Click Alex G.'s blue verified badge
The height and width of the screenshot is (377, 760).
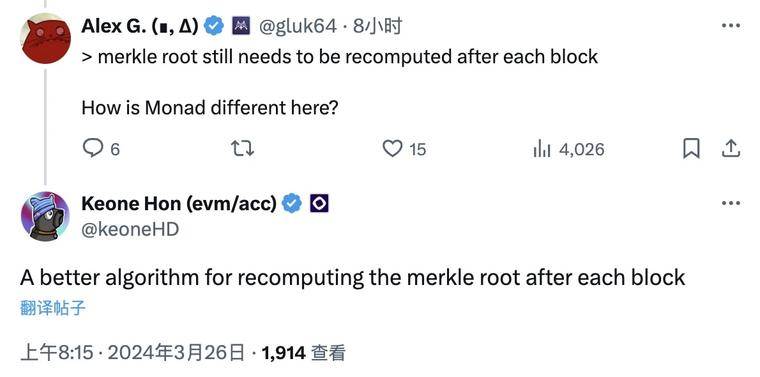point(214,26)
